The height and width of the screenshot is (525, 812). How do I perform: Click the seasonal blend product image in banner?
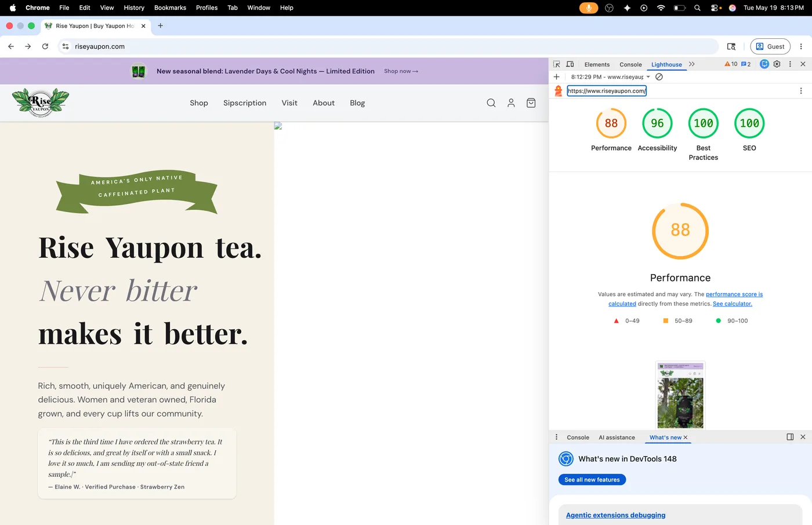point(138,71)
